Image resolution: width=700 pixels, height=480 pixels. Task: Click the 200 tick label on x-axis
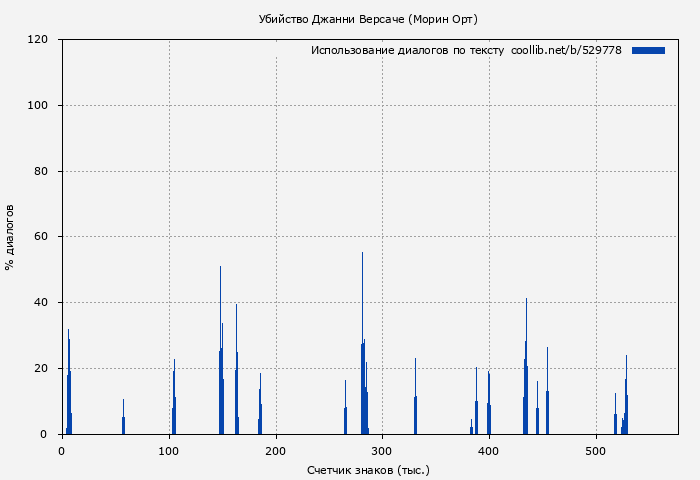pyautogui.click(x=275, y=451)
